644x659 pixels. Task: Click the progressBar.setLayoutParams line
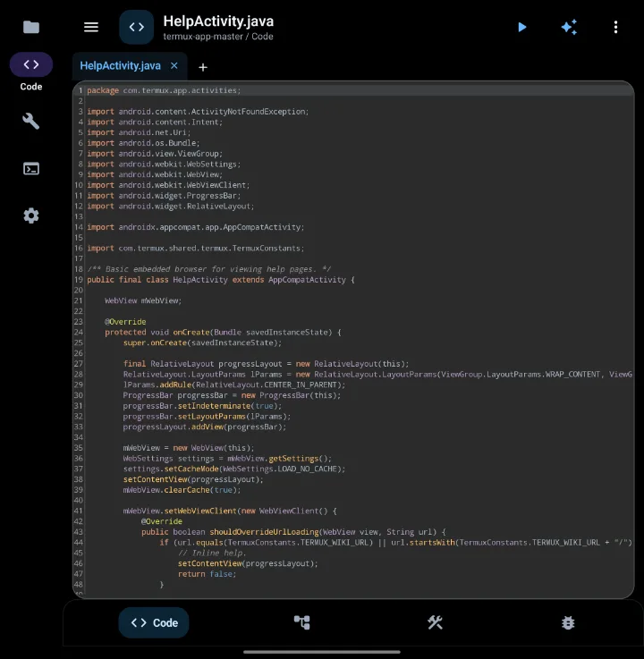pyautogui.click(x=207, y=416)
